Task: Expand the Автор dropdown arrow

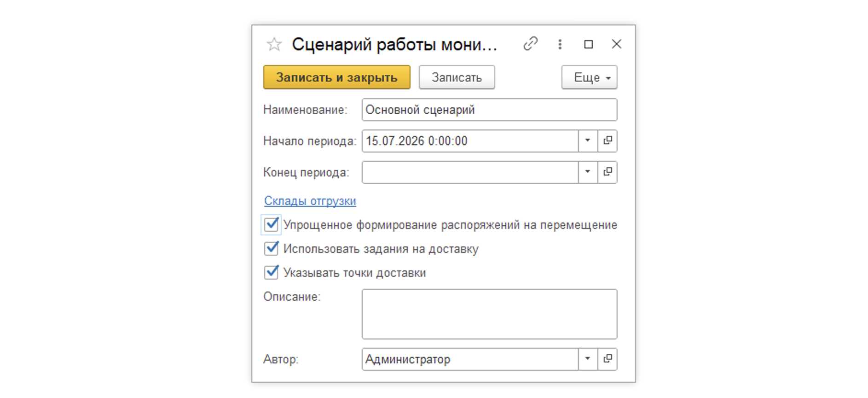Action: [588, 359]
